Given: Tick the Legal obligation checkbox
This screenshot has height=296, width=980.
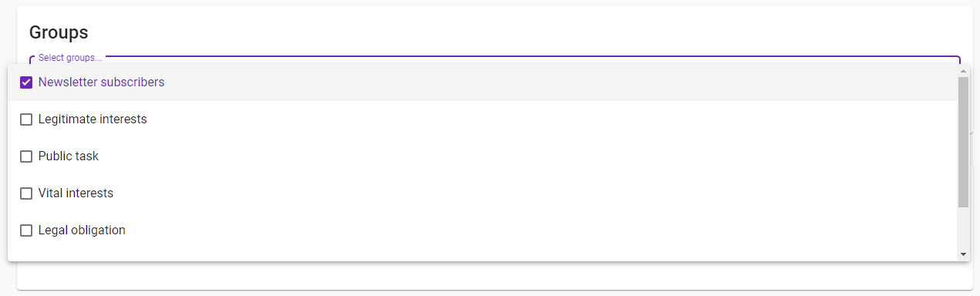Looking at the screenshot, I should 26,230.
